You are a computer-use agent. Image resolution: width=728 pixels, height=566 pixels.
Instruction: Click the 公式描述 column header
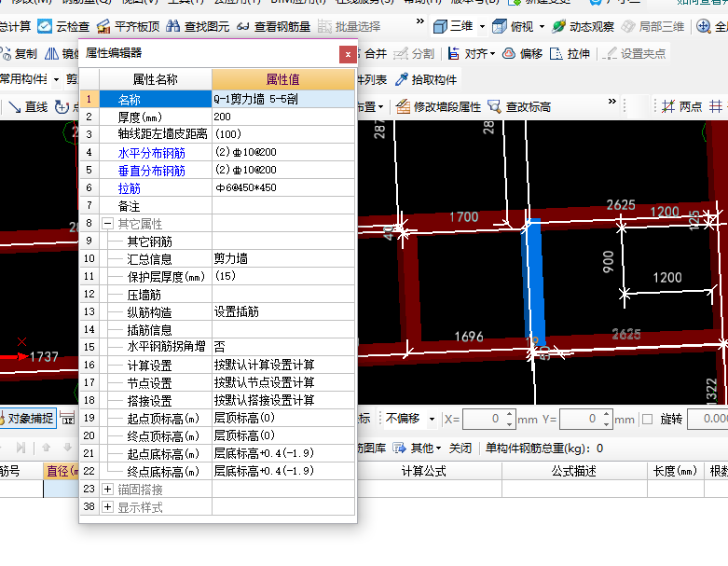point(574,471)
